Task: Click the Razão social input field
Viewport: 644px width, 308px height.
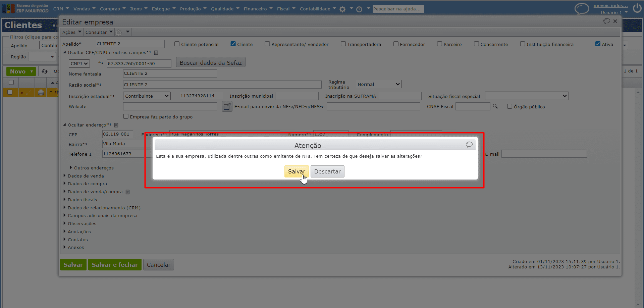Action: pos(222,85)
